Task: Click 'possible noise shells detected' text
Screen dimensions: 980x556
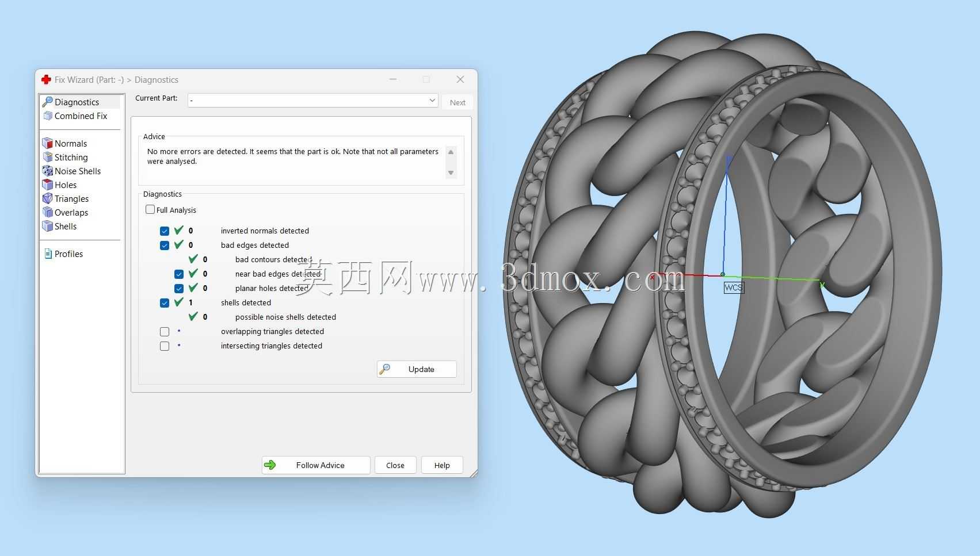Action: (x=285, y=317)
